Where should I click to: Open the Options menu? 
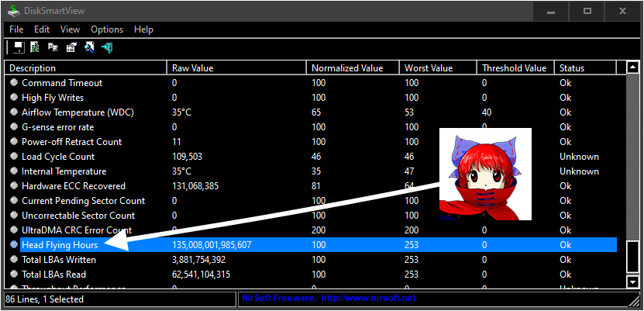(107, 29)
